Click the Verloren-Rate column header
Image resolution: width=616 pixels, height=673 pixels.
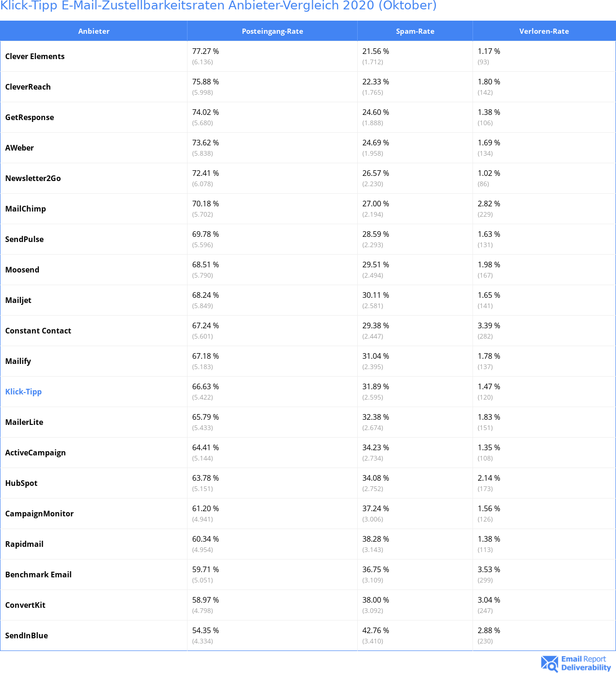click(544, 31)
